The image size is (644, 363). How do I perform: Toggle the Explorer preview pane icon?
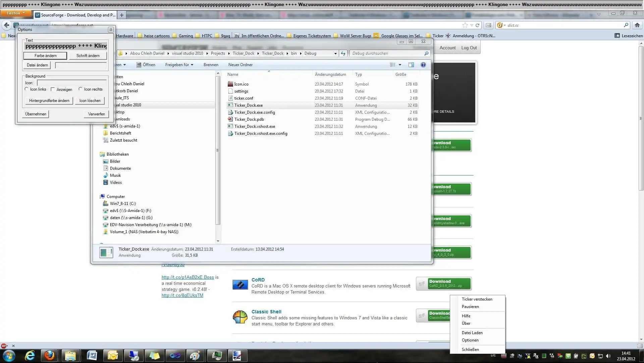pos(411,65)
